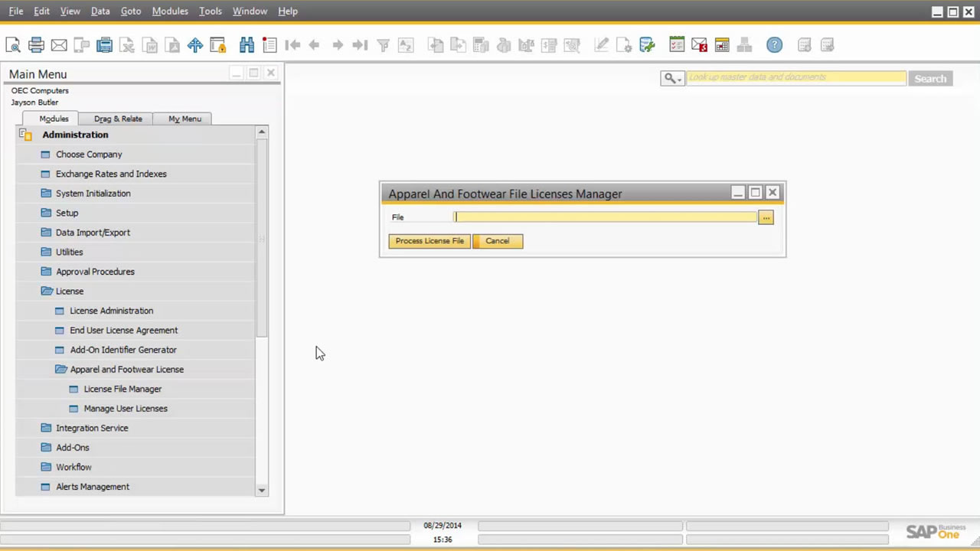Browse for file using ellipsis button

[x=766, y=217]
